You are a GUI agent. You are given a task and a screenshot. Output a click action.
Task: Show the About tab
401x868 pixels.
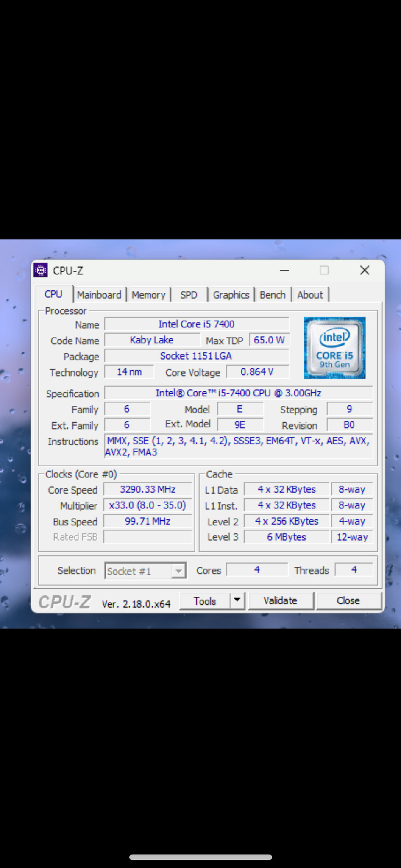tap(310, 295)
